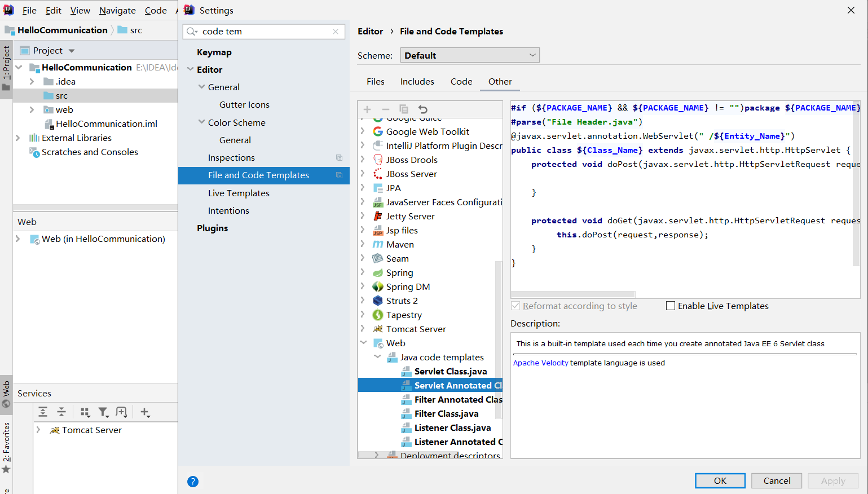The height and width of the screenshot is (494, 868).
Task: Open the Filter icon in Services toolbar
Action: coord(104,412)
